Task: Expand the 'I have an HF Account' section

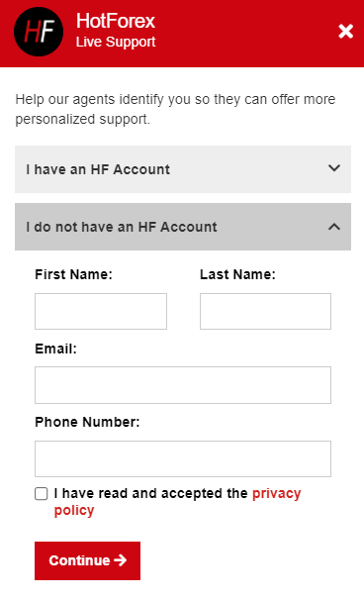Action: (183, 169)
